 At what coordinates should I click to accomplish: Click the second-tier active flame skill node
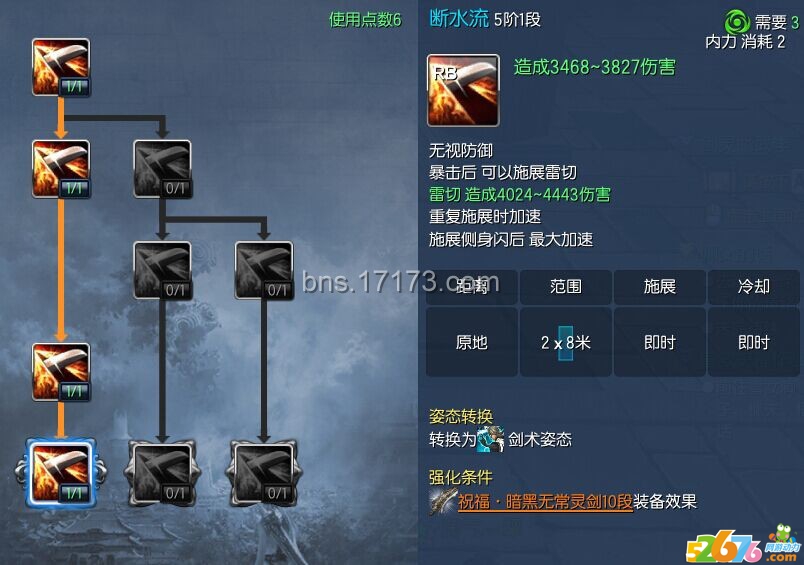point(61,169)
